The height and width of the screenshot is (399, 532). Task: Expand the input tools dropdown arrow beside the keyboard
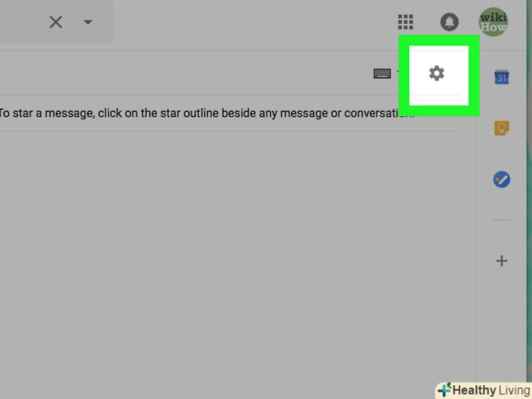click(399, 73)
